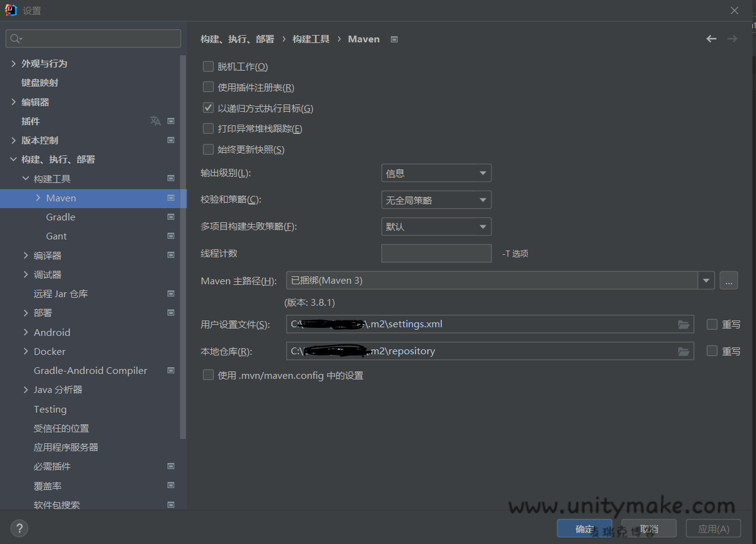Select 键盘映射 in the settings tree
Viewport: 756px width, 544px height.
(x=40, y=83)
